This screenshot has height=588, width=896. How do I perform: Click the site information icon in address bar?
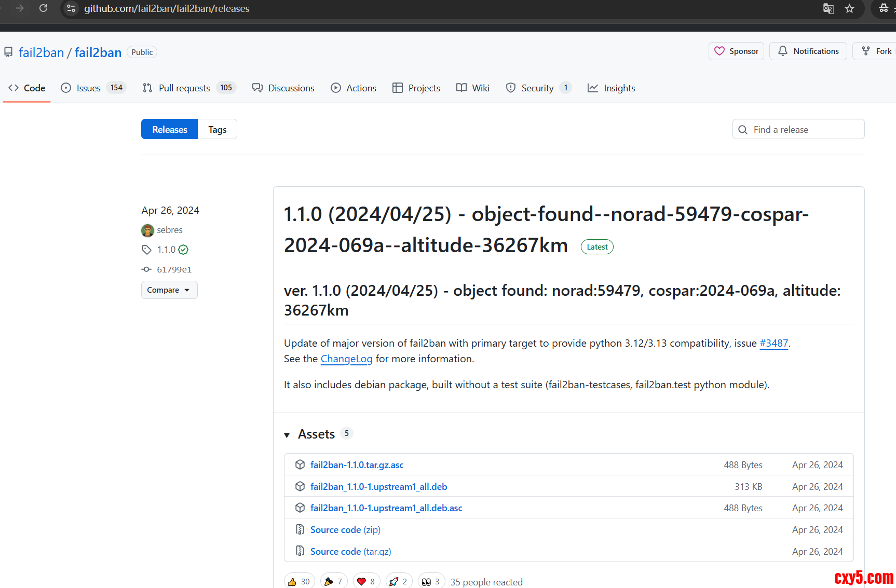point(72,8)
